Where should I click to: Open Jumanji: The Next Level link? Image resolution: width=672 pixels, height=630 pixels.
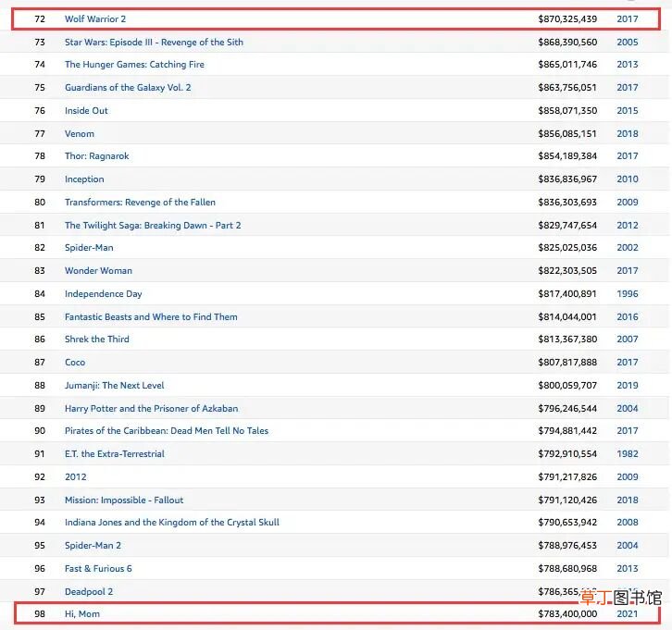(x=115, y=386)
